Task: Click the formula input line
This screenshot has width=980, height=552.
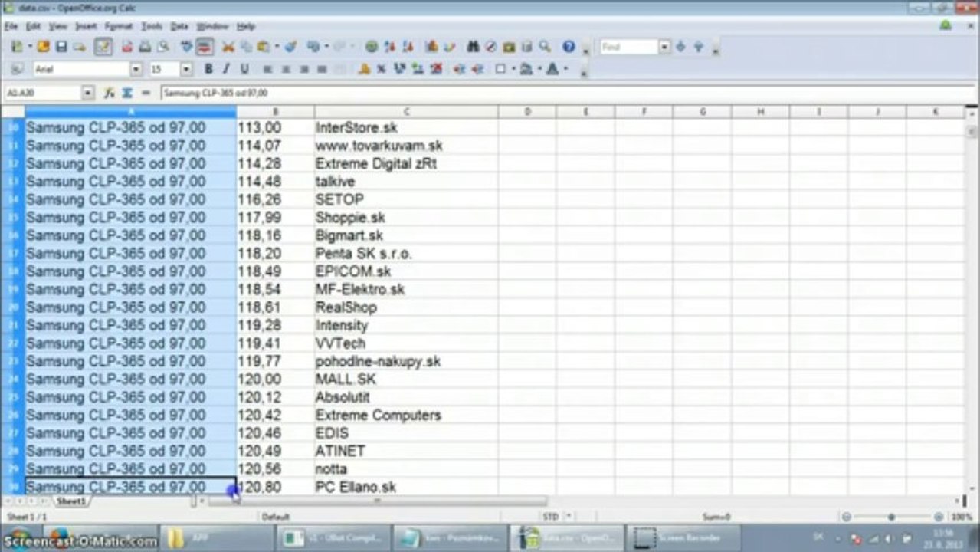Action: click(x=567, y=93)
